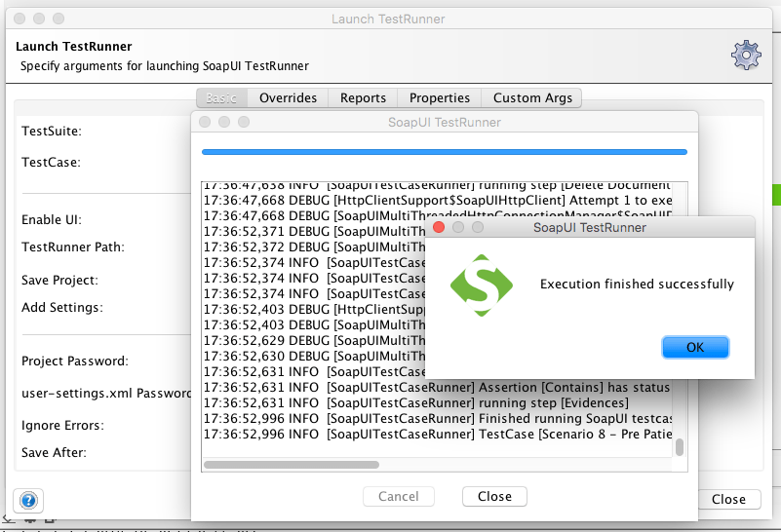The width and height of the screenshot is (781, 532).
Task: Click OK in the execution finished dialog
Action: [695, 347]
